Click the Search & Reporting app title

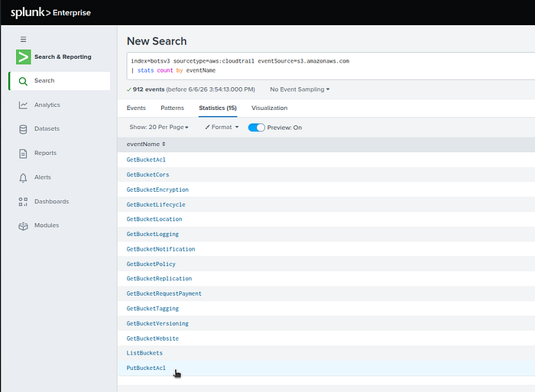click(x=63, y=57)
